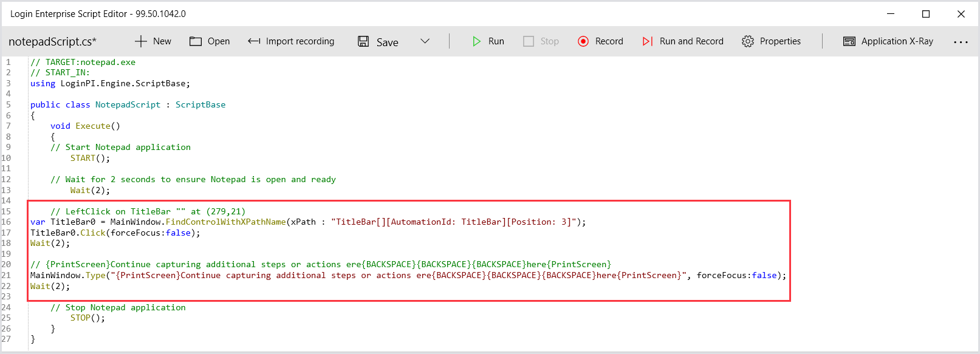This screenshot has width=980, height=354.
Task: Open the three-dot more options menu
Action: 961,42
